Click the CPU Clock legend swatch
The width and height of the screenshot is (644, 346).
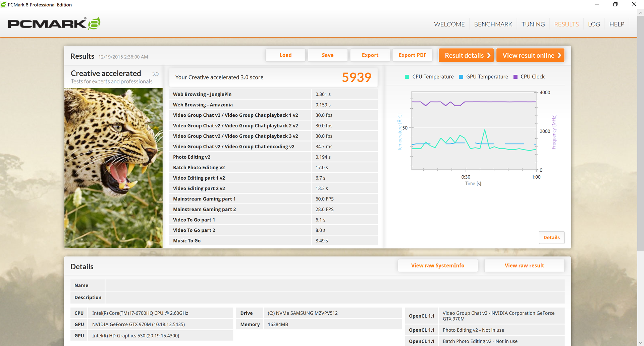(516, 77)
